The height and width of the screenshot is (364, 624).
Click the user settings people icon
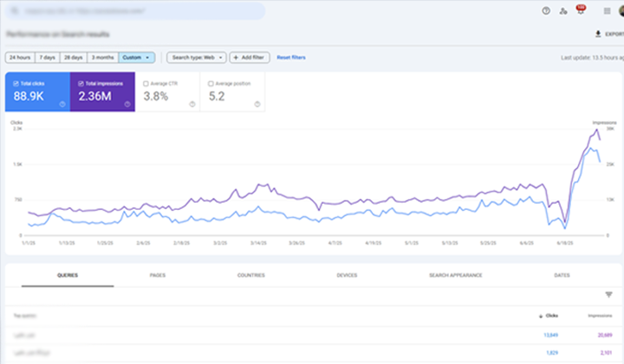click(563, 11)
